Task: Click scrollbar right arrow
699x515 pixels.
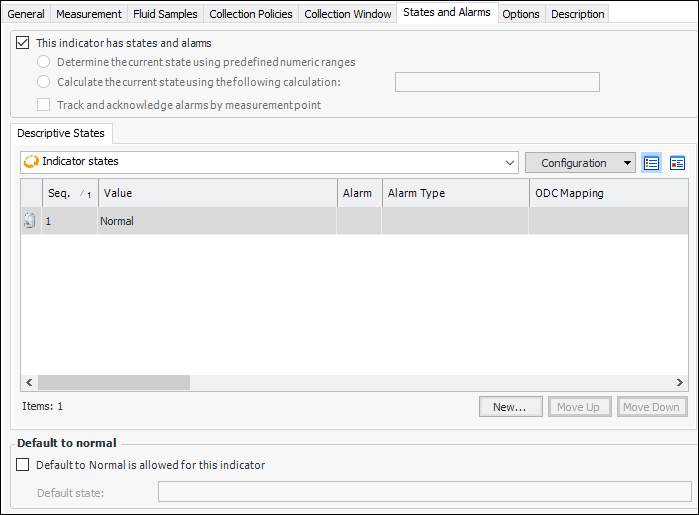Action: click(x=679, y=382)
